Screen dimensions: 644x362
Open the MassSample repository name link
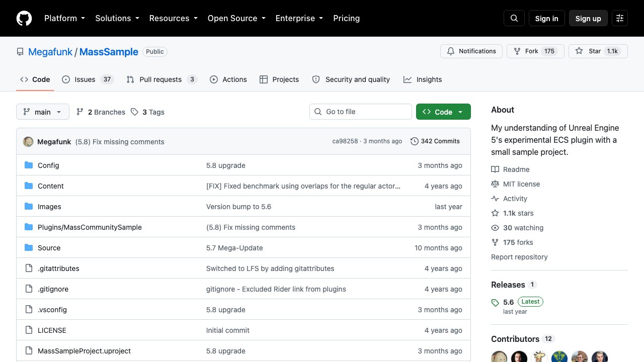tap(109, 52)
